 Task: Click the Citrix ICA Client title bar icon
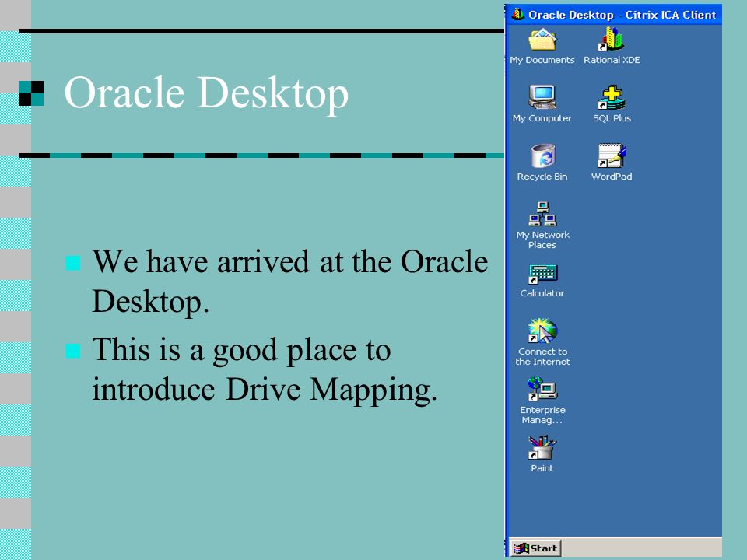click(x=518, y=14)
